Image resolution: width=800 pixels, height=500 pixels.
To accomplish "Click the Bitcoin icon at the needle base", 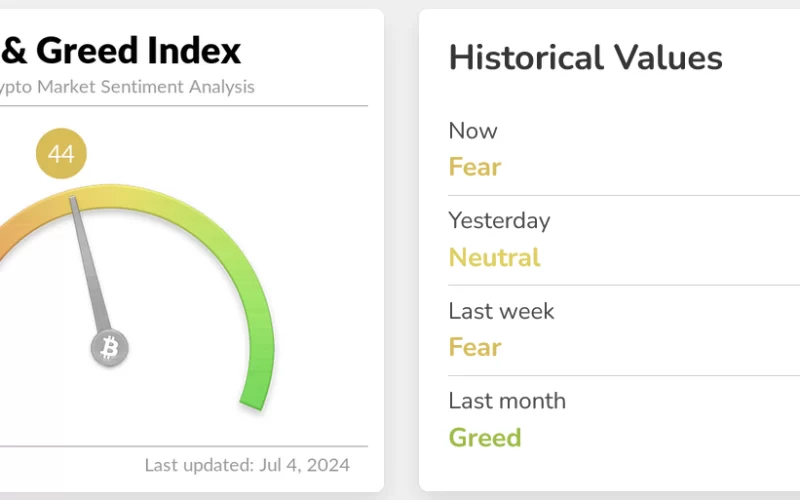I will (x=110, y=348).
